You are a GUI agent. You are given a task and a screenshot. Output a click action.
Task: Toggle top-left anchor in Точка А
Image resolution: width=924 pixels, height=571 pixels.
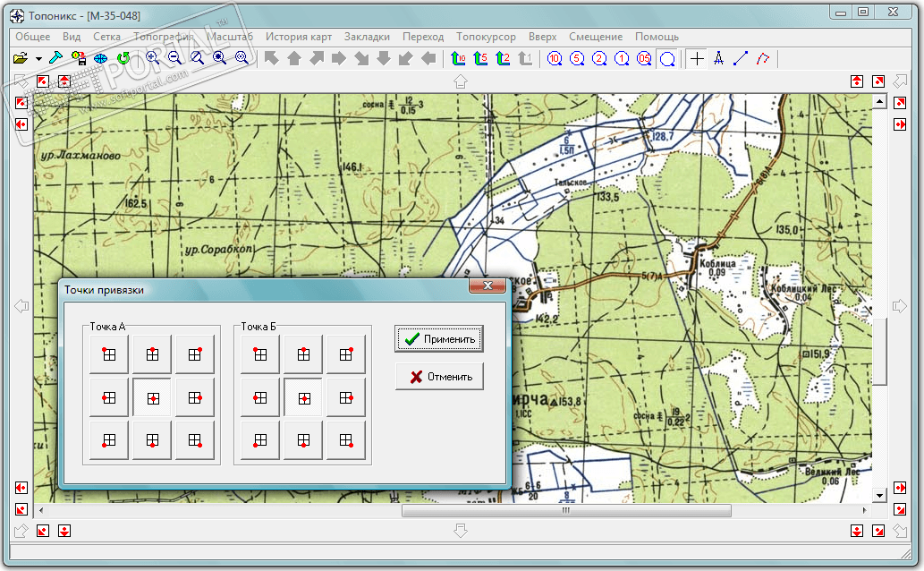pos(109,354)
